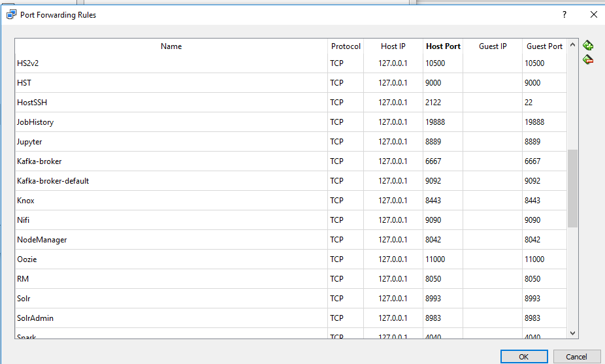Select the Solr rule name
Image resolution: width=605 pixels, height=364 pixels.
coord(24,299)
